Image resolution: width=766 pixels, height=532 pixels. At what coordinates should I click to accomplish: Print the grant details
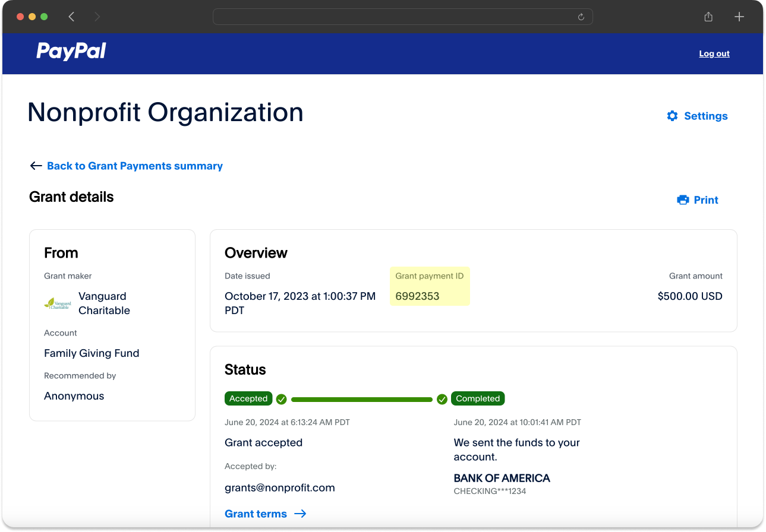click(705, 200)
